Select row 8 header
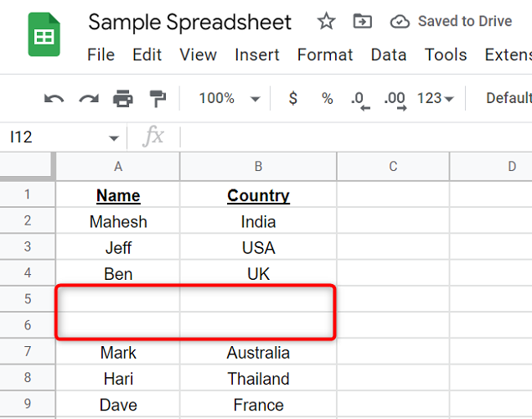The image size is (532, 419). [x=27, y=377]
